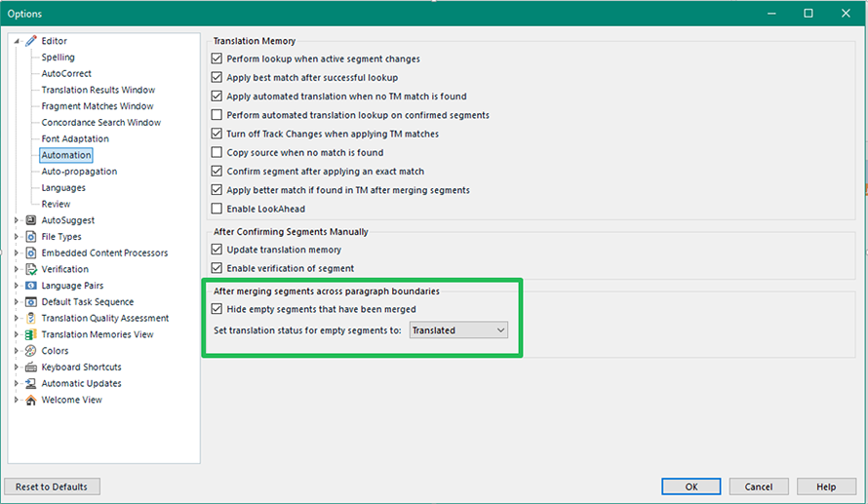The height and width of the screenshot is (504, 868).
Task: Click the File Types icon
Action: (31, 237)
